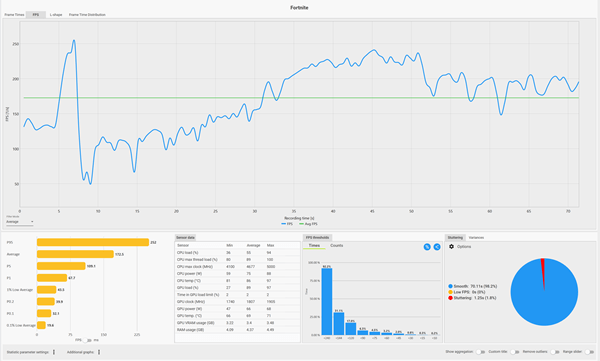Enable the Show aggregation switch

480,352
